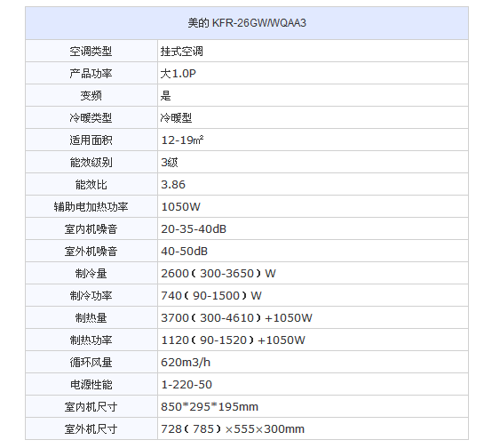
Task: Select the value 2600(300-3650)W
Action: click(218, 274)
